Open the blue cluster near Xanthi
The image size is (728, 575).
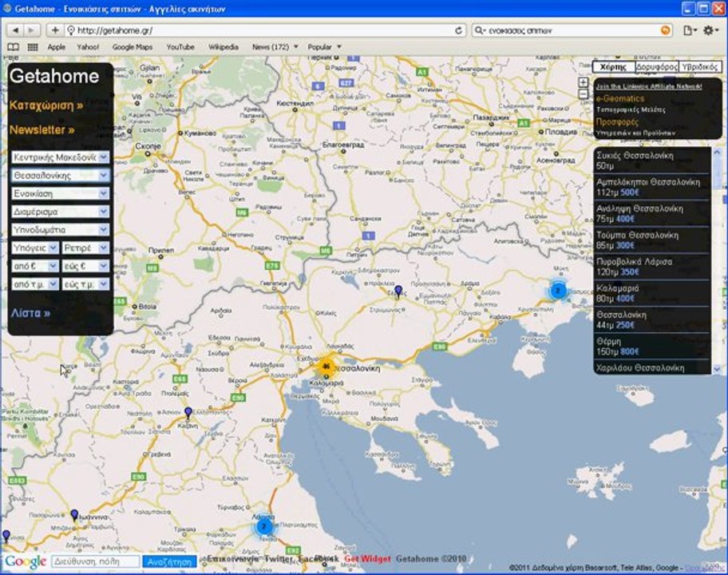[x=558, y=291]
